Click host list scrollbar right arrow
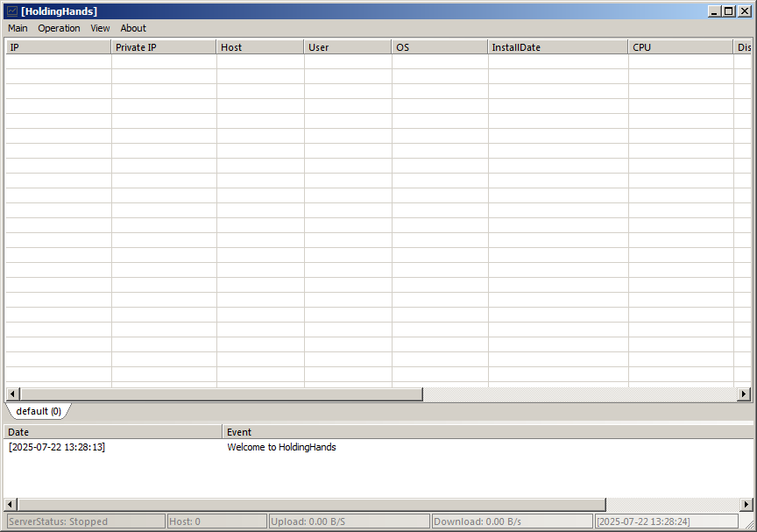Viewport: 757px width, 532px height. pos(745,394)
